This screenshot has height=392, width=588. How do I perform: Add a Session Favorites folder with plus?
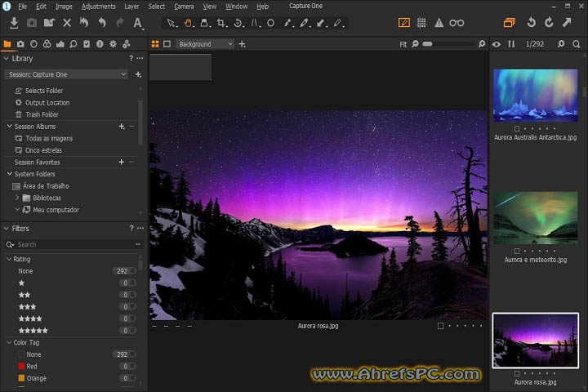121,162
